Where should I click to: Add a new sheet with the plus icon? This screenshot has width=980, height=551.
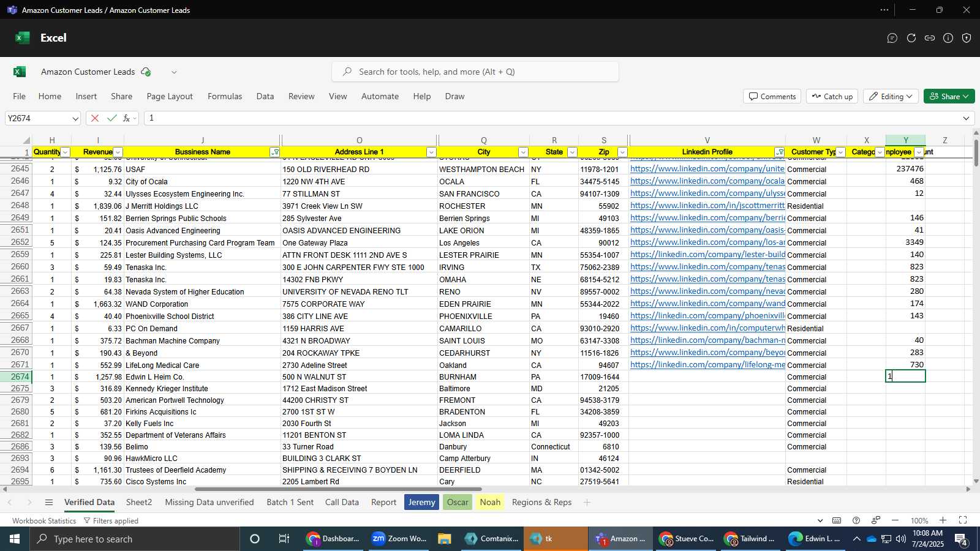pos(587,503)
